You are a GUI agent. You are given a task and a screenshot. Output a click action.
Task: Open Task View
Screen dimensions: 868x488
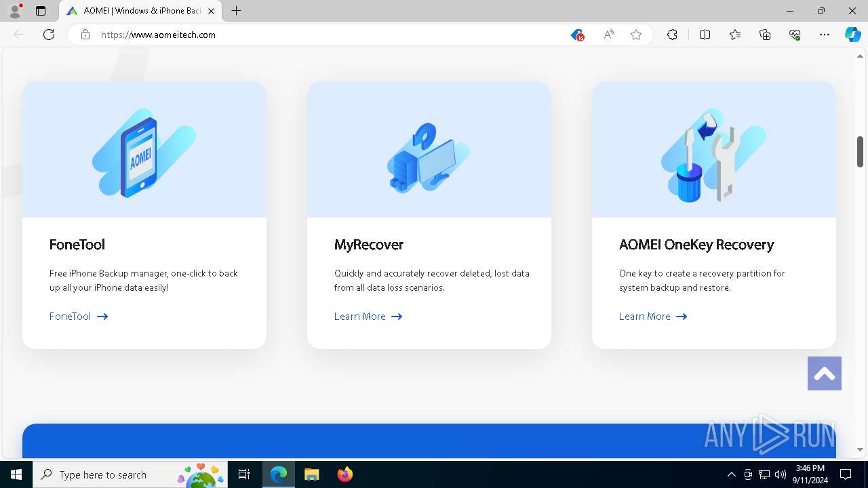coord(244,474)
